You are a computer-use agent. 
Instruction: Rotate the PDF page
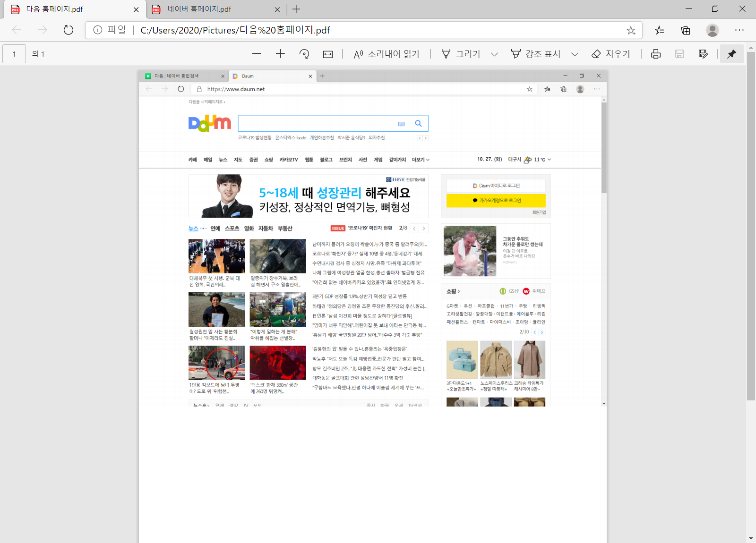304,54
